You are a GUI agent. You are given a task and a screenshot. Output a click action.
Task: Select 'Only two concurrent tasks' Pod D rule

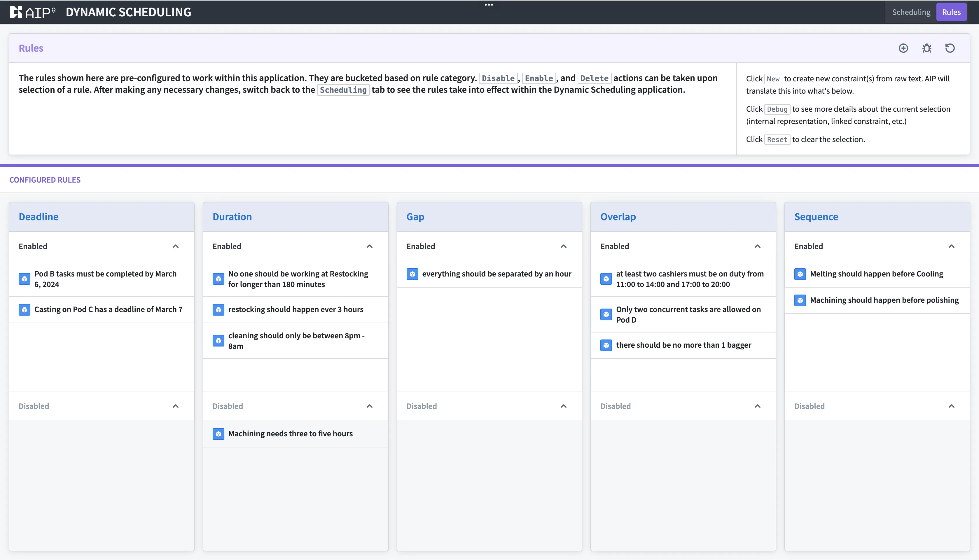pos(688,314)
